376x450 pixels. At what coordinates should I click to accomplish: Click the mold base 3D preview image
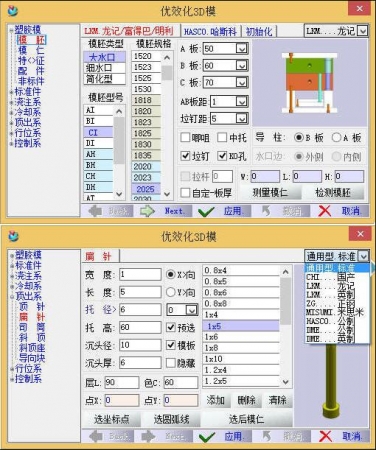[309, 83]
